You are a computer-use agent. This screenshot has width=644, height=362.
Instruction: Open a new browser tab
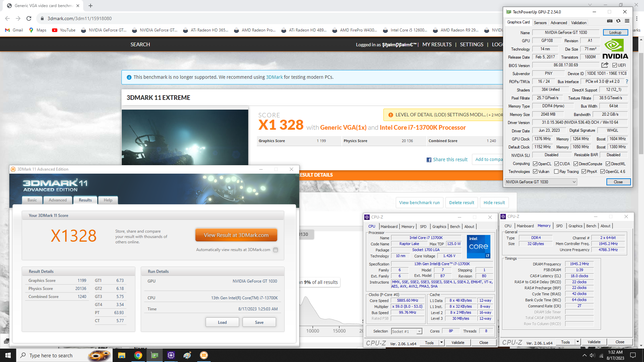click(x=91, y=6)
